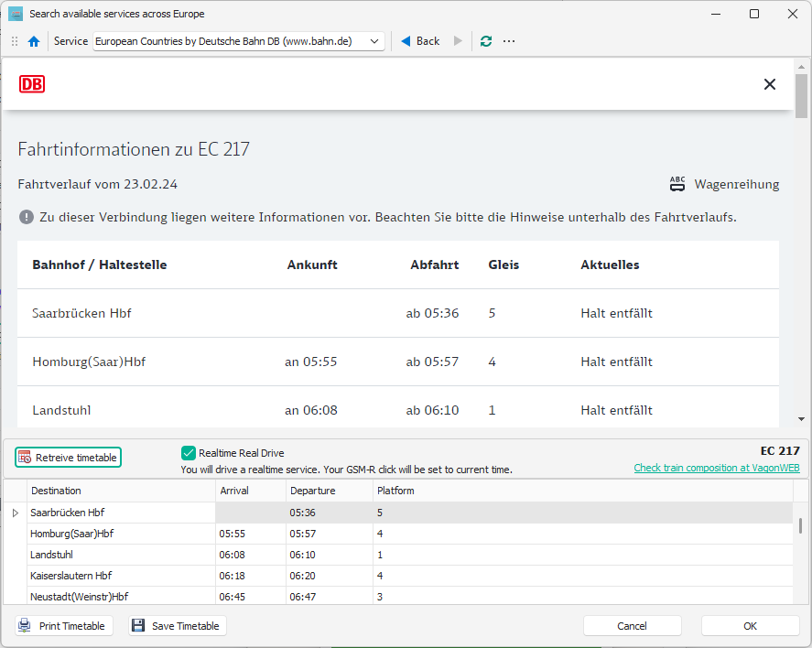This screenshot has width=812, height=648.
Task: Click Saarbrücken Hbf in DB page table
Action: pyautogui.click(x=81, y=313)
